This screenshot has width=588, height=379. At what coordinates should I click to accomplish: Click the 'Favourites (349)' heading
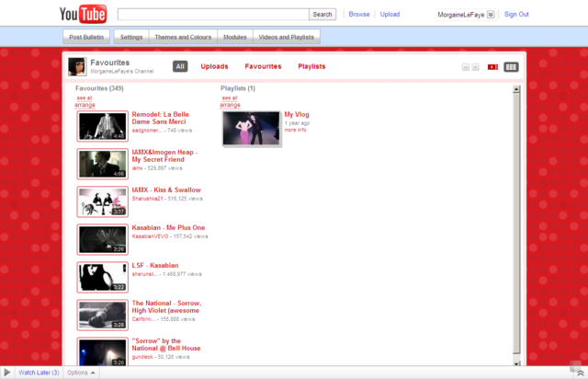99,88
